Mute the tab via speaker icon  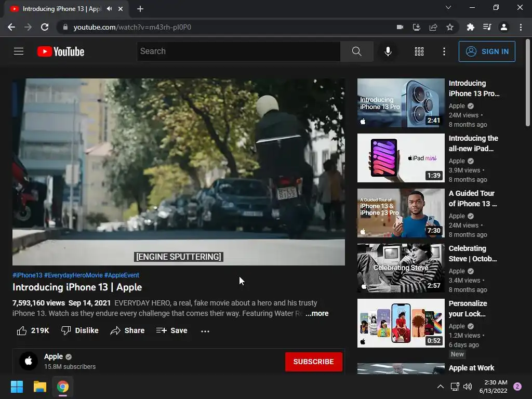[x=109, y=9]
